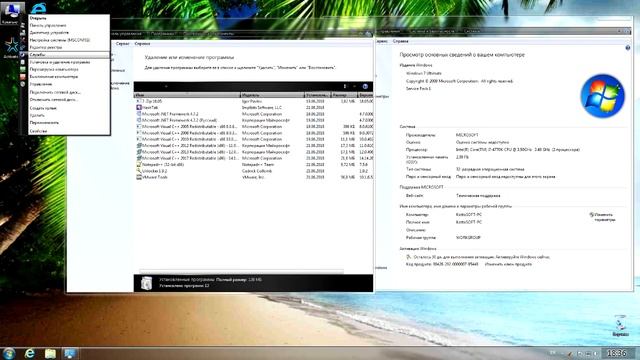Select 'Открыть' in the context menu
The height and width of the screenshot is (360, 640).
pyautogui.click(x=38, y=18)
